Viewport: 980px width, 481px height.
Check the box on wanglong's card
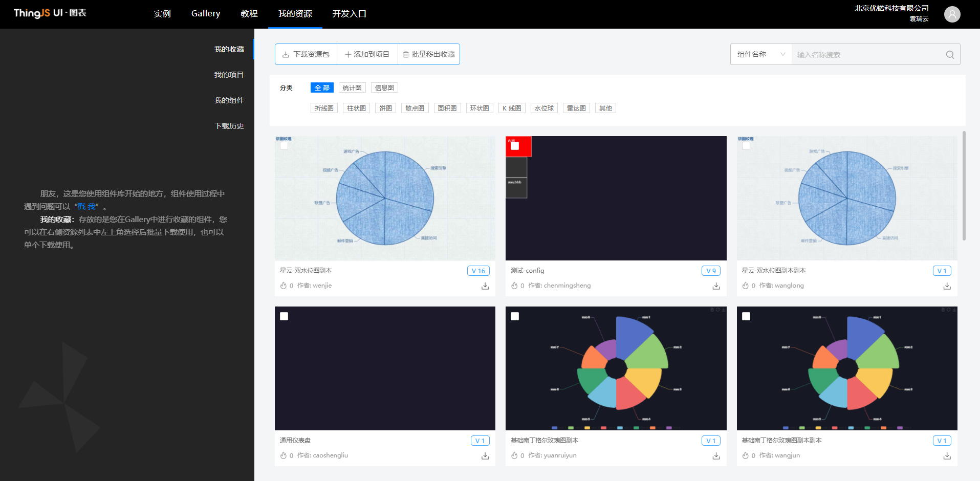click(746, 146)
